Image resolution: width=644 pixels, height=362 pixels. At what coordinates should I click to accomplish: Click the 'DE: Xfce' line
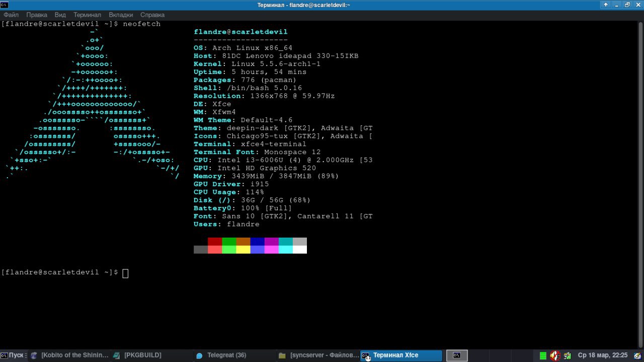(x=212, y=104)
